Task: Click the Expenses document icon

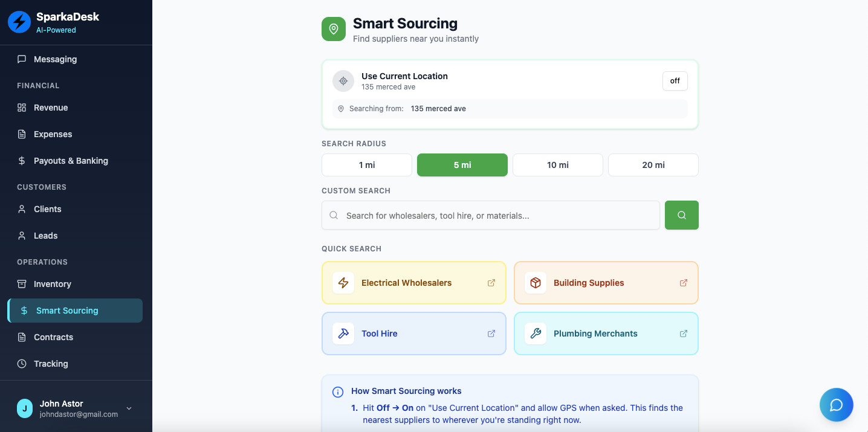Action: coord(22,134)
